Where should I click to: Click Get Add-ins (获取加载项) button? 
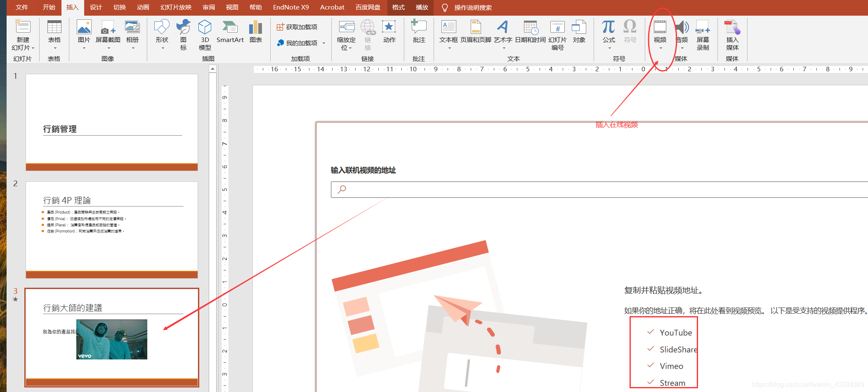[297, 27]
